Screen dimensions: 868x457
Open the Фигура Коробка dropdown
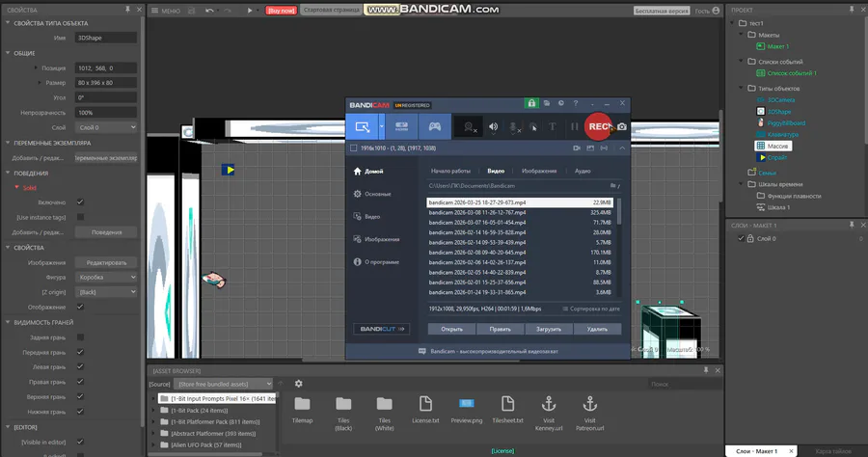[x=106, y=277]
